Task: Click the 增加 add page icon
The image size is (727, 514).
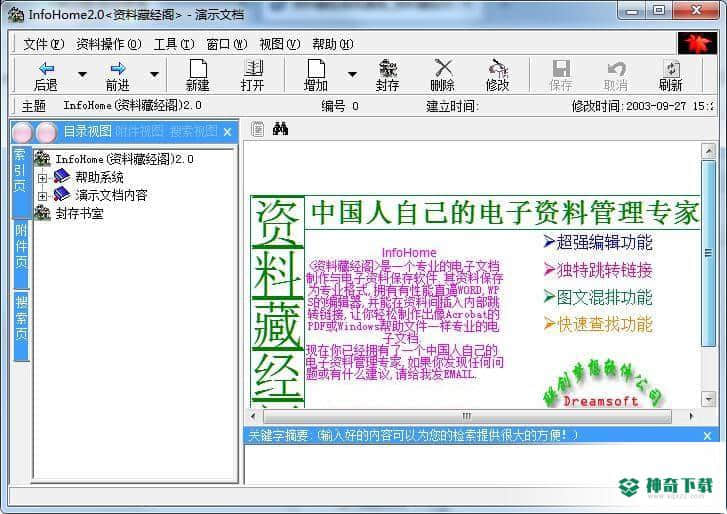Action: point(316,69)
